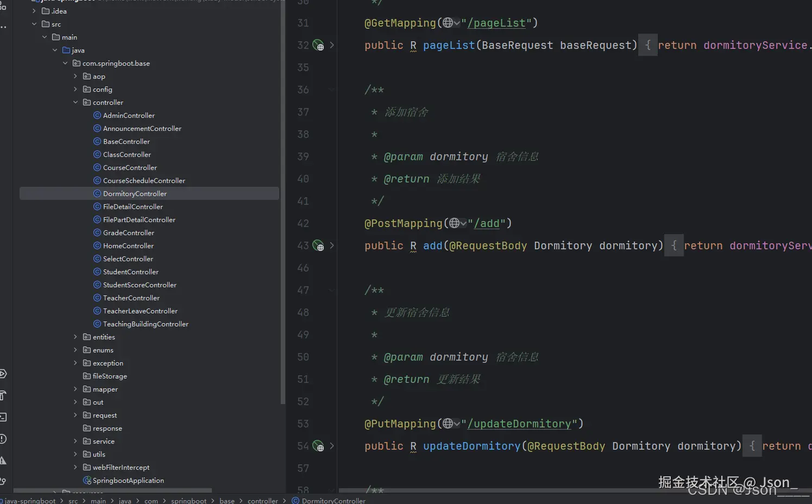The image size is (812, 504).
Task: Expand the config package
Action: pos(75,89)
